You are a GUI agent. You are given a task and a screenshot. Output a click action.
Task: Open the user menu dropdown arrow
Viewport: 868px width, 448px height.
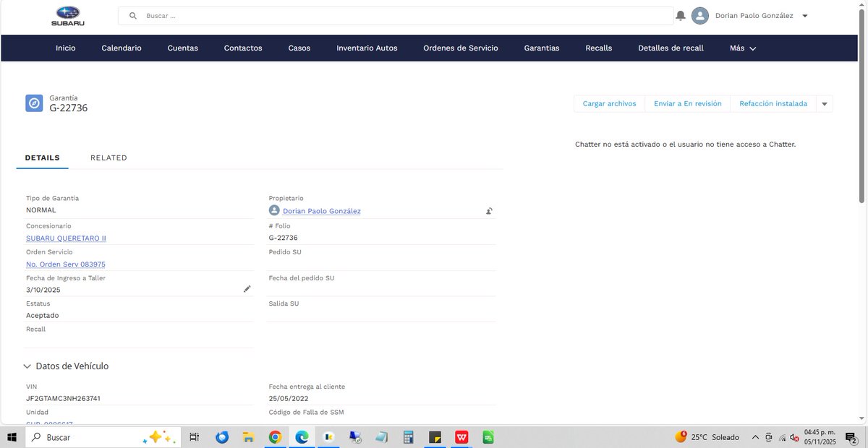pyautogui.click(x=805, y=16)
